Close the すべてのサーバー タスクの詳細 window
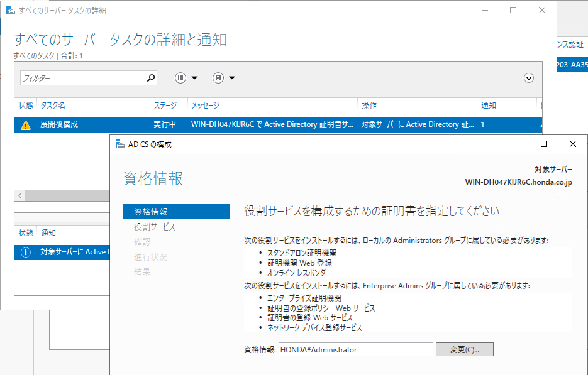This screenshot has width=588, height=375. pyautogui.click(x=542, y=10)
